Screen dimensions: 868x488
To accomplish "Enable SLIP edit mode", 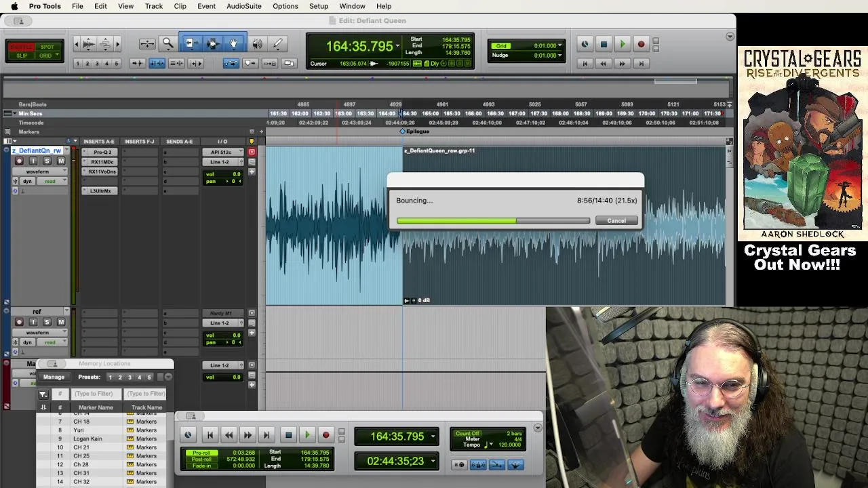I will (x=22, y=56).
